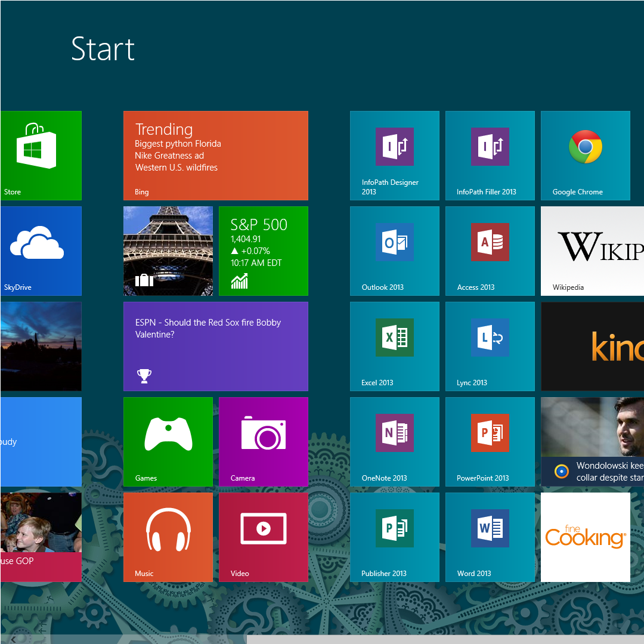This screenshot has width=644, height=644.
Task: Open the SkyDrive tile
Action: (x=41, y=250)
